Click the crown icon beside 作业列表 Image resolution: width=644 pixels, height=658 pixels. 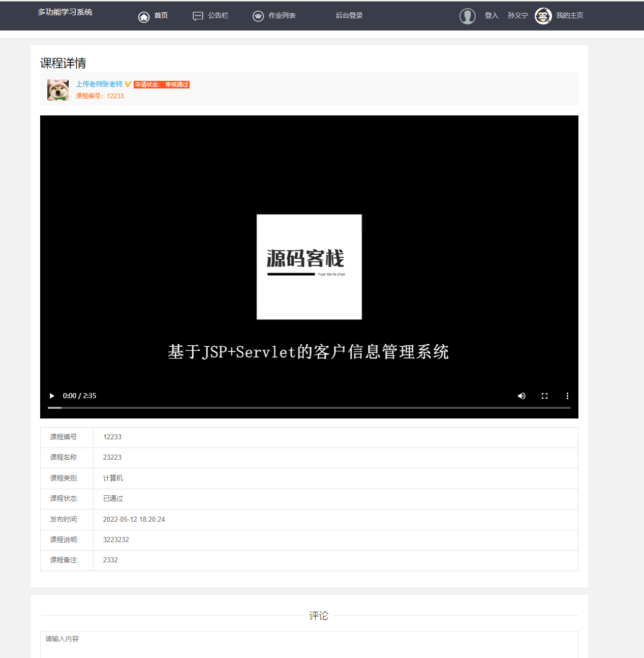(x=258, y=16)
